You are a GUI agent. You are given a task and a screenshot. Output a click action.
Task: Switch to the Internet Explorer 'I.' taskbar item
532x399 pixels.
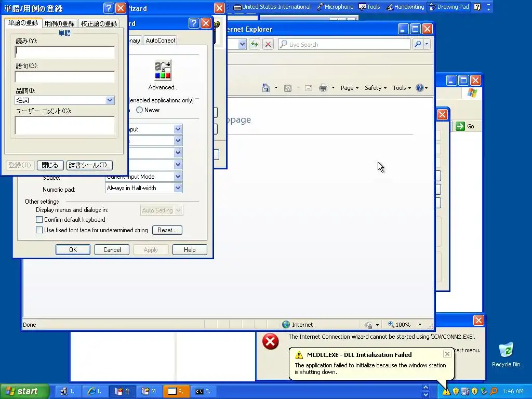(x=95, y=391)
